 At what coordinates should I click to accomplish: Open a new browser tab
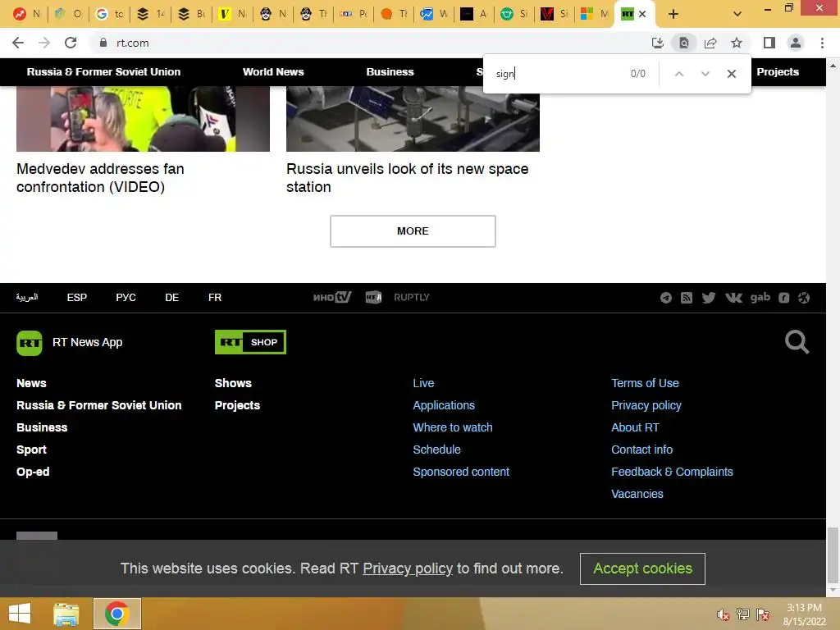tap(673, 14)
